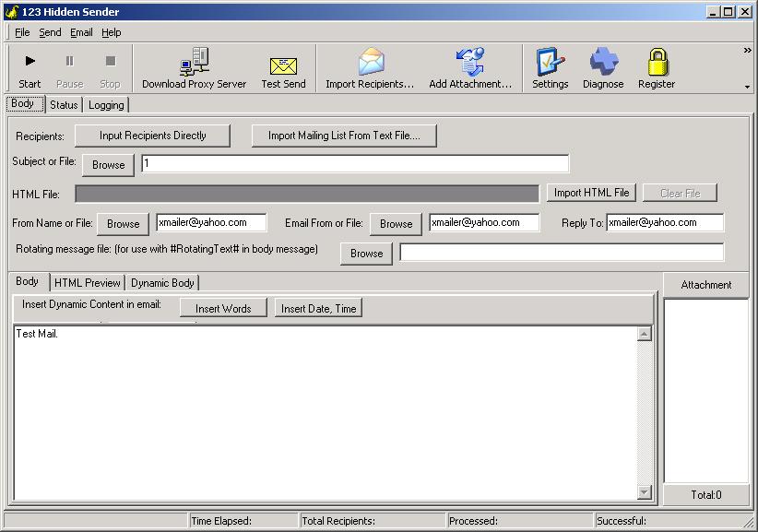Click body scrollbar up arrow
758x532 pixels.
click(644, 334)
